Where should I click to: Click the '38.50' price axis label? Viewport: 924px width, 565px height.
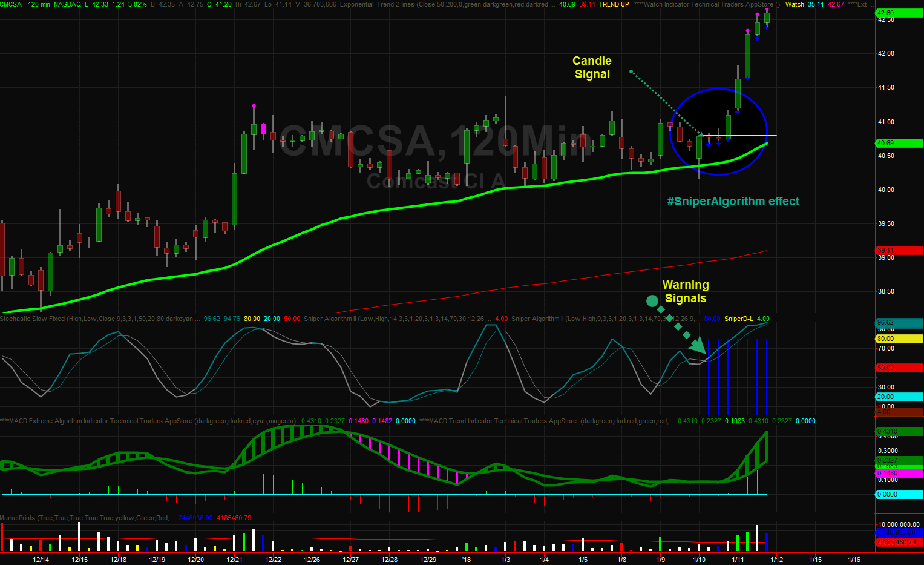coord(886,291)
